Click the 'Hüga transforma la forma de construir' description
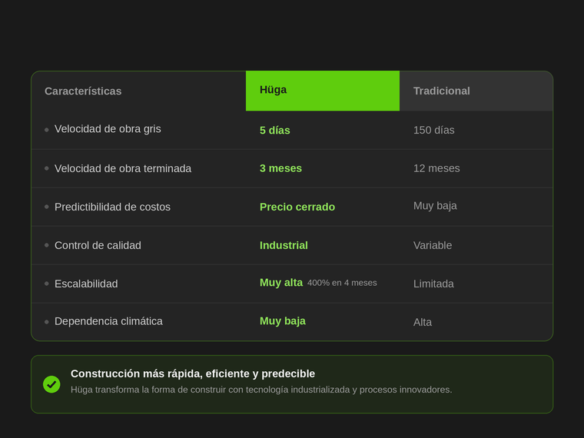Viewport: 584px width, 438px height. pyautogui.click(x=261, y=390)
